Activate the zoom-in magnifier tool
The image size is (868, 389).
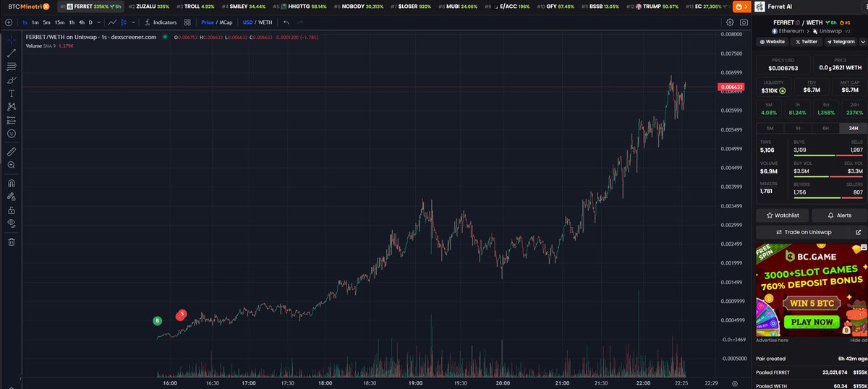[12, 165]
